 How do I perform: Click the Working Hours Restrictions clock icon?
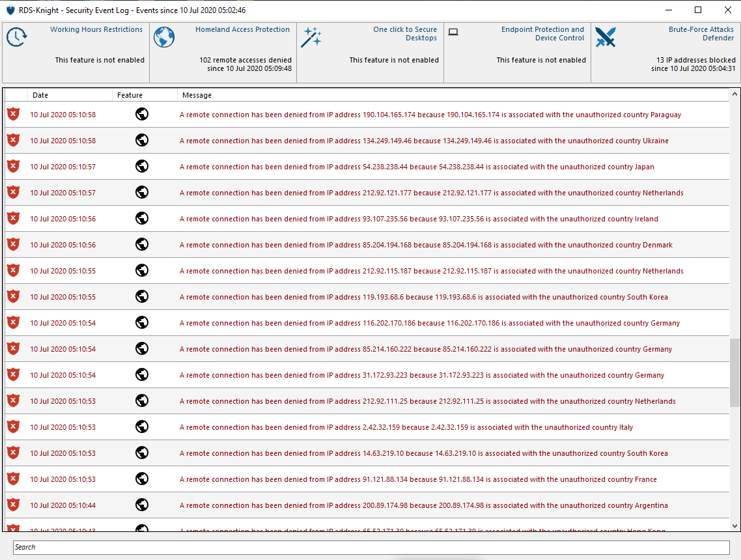click(x=16, y=37)
